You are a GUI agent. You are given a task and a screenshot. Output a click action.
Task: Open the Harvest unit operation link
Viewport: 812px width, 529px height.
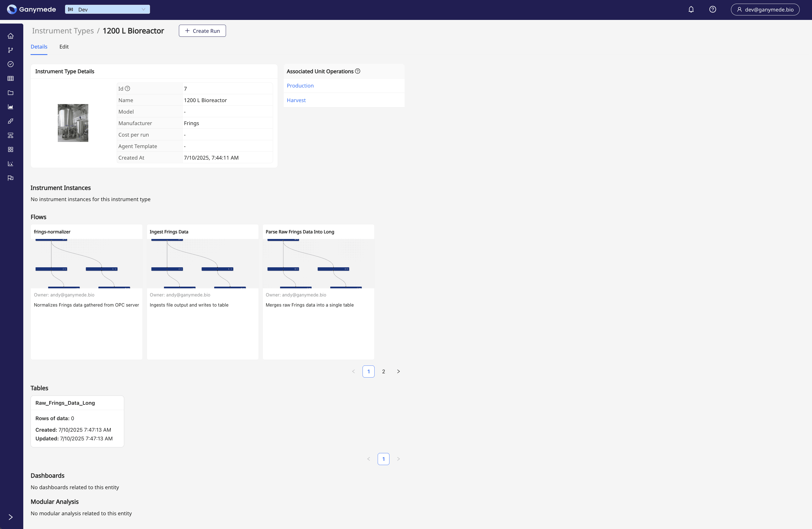[296, 100]
